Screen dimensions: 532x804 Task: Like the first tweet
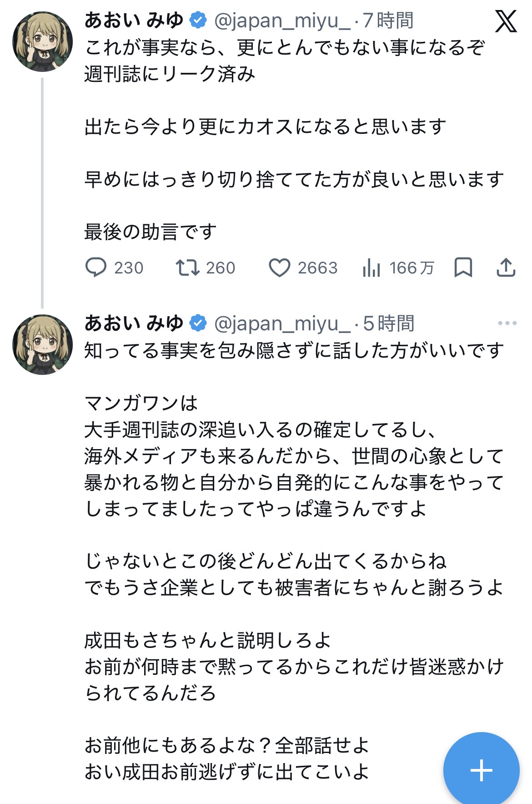(279, 268)
